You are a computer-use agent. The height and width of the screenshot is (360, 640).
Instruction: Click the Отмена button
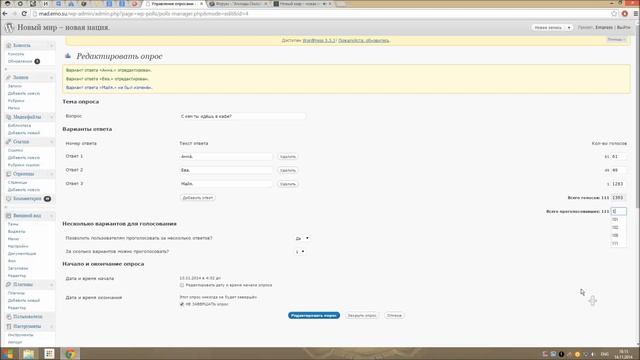(394, 315)
